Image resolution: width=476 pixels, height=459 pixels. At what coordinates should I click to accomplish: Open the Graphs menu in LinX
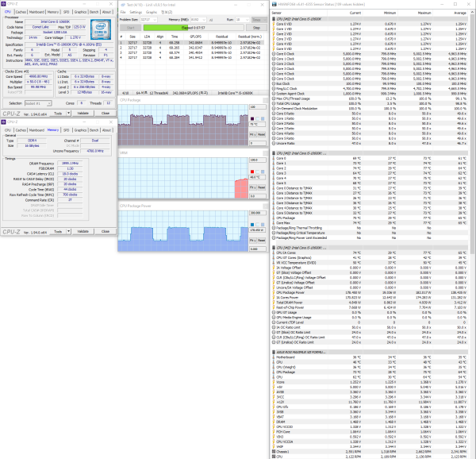tap(150, 12)
